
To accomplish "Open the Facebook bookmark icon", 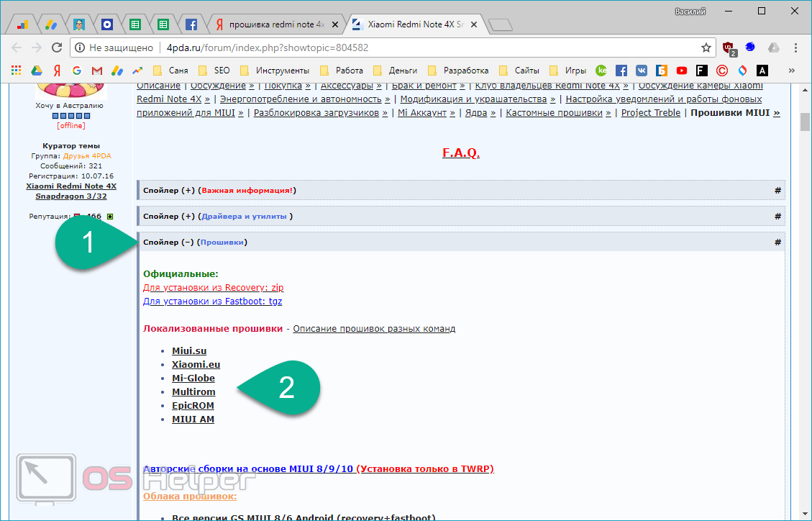I will [x=621, y=71].
